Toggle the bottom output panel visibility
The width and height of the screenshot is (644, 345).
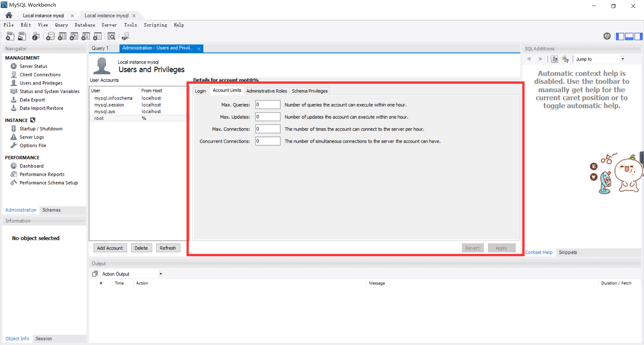pyautogui.click(x=629, y=36)
